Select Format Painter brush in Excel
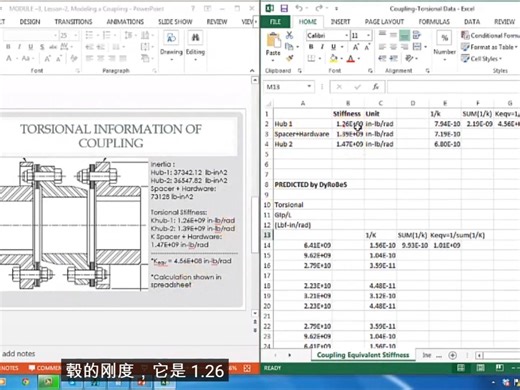Screen dimensions: 520x390 [289, 58]
